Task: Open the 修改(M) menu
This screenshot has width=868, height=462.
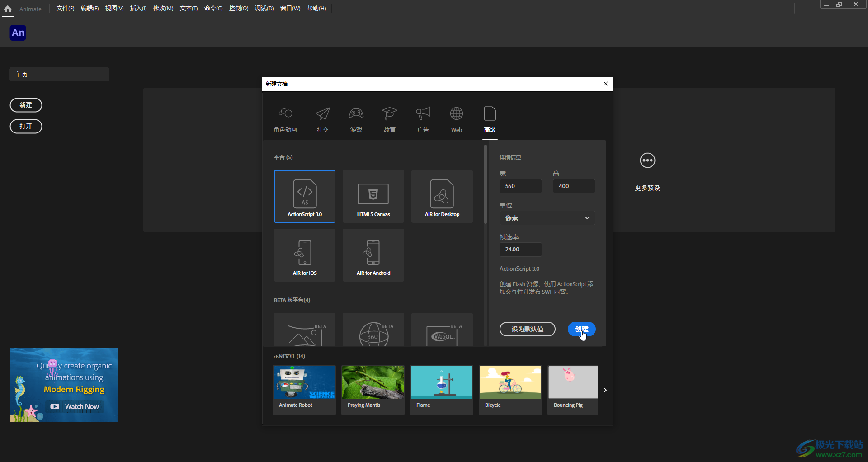Action: (x=163, y=9)
